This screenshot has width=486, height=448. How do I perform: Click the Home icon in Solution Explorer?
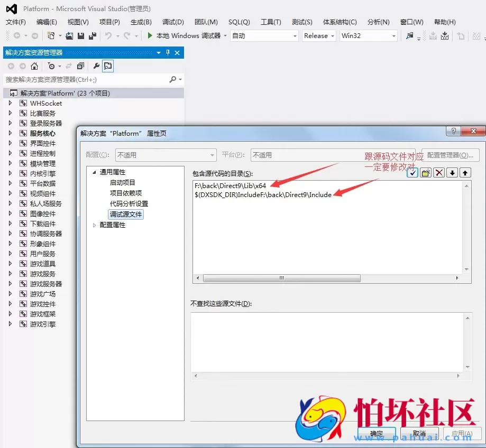[34, 67]
